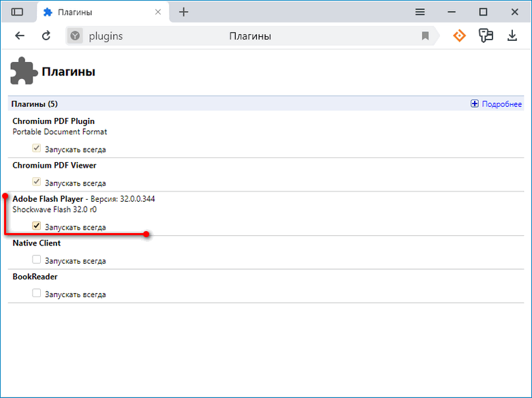Viewport: 532px width, 398px height.
Task: Expand details with the Подробнее plus icon
Action: [475, 104]
